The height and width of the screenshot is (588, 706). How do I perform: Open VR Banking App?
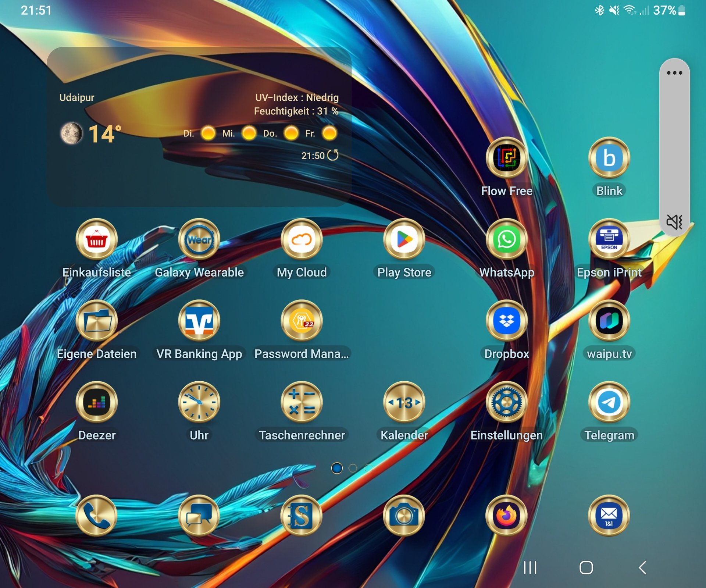point(199,321)
